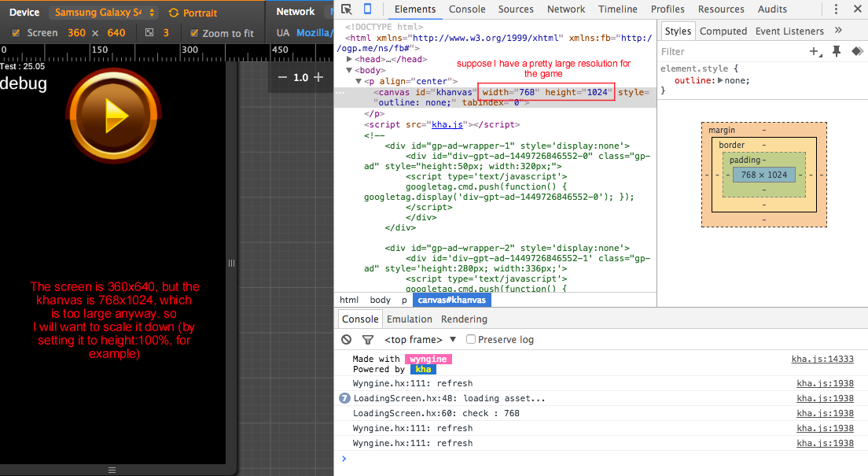The image size is (868, 476).
Task: Open the top frame selector dropdown
Action: pyautogui.click(x=420, y=339)
